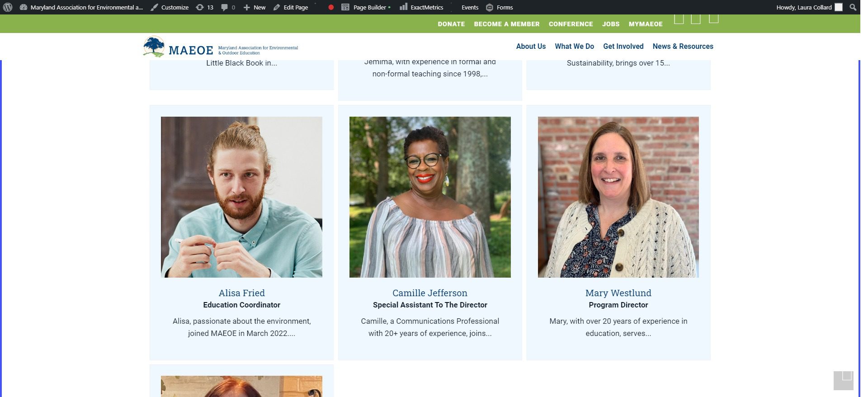The width and height of the screenshot is (868, 397).
Task: Expand the News & Resources menu
Action: [x=683, y=46]
